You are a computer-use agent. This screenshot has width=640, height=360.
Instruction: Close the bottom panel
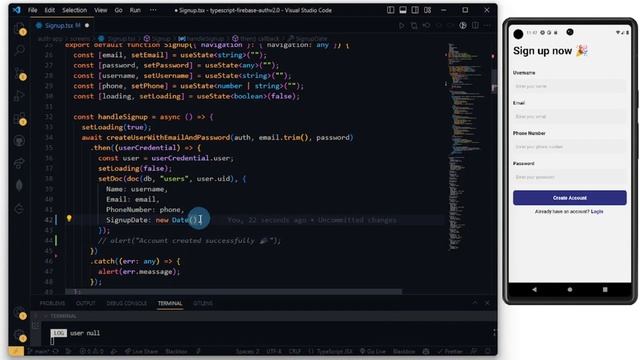487,303
